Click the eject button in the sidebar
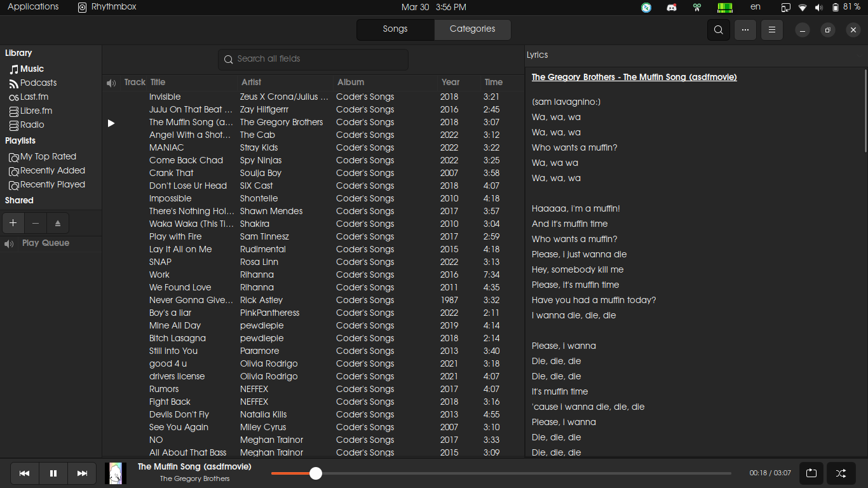The image size is (868, 488). point(58,223)
